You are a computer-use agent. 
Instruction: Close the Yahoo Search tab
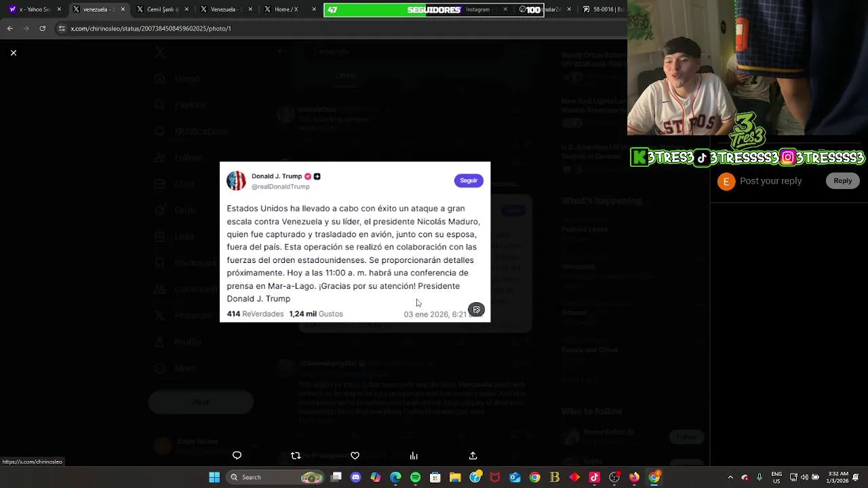click(59, 9)
